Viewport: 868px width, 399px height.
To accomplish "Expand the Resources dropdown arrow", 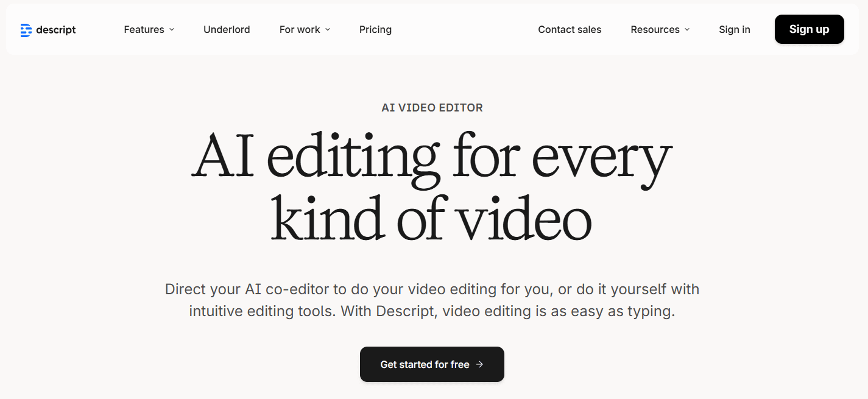I will coord(687,29).
